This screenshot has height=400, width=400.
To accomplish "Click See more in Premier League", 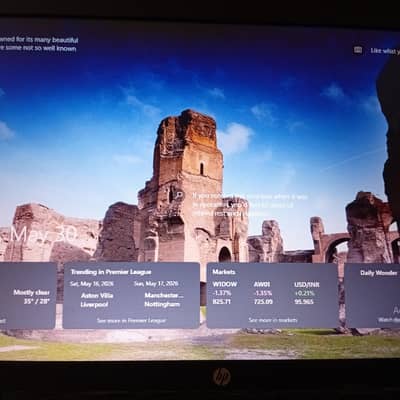I will [131, 321].
